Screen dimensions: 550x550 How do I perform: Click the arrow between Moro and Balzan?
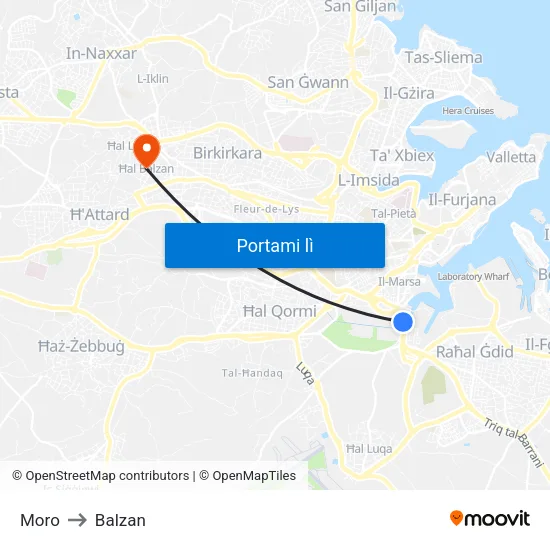(77, 520)
